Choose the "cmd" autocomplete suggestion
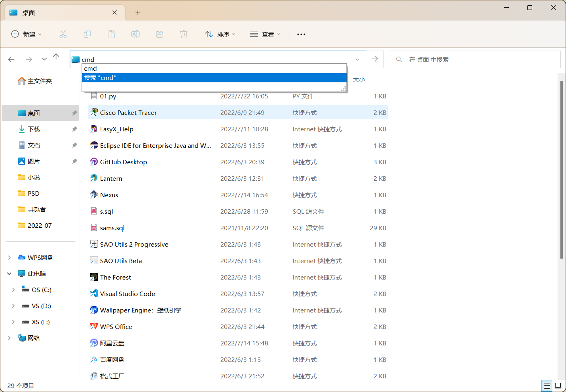 214,69
